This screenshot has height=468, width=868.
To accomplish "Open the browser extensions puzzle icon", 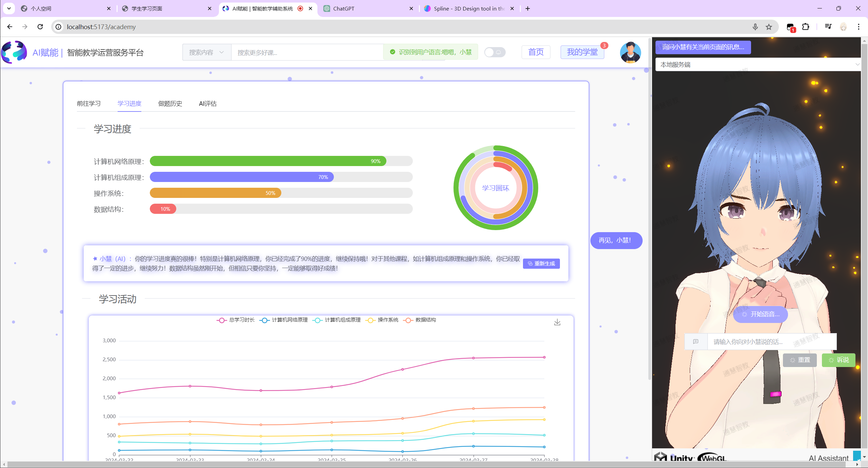I will [806, 27].
